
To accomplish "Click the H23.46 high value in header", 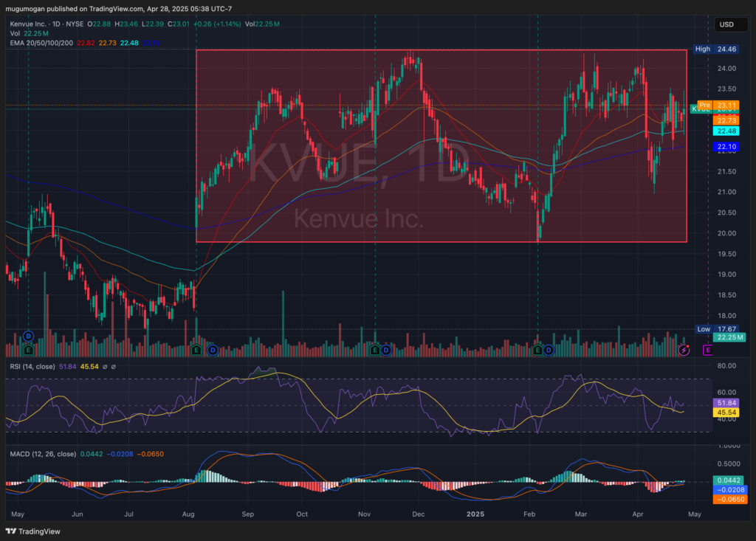I will (x=126, y=24).
